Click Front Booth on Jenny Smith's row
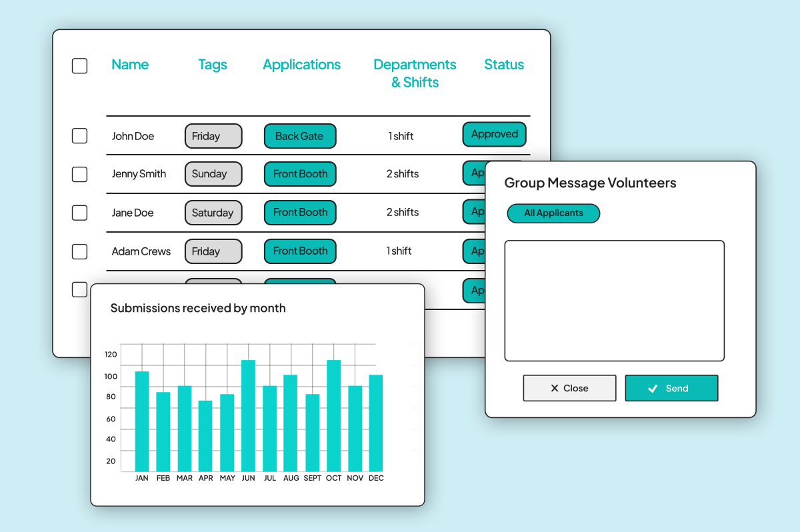 tap(300, 174)
